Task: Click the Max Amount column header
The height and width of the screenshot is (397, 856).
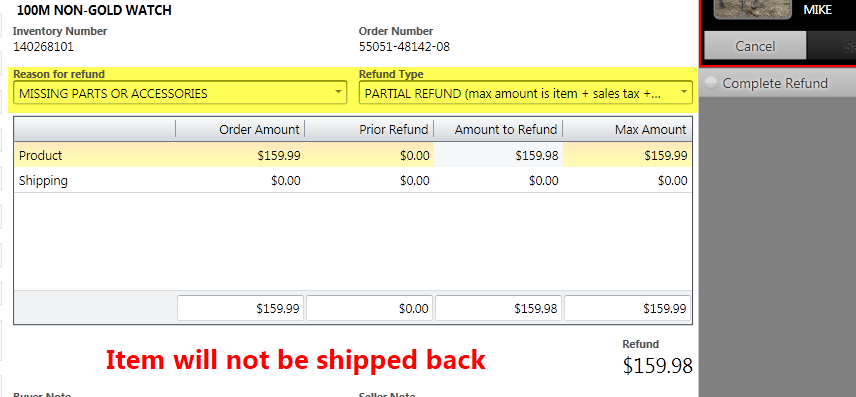Action: coord(627,129)
